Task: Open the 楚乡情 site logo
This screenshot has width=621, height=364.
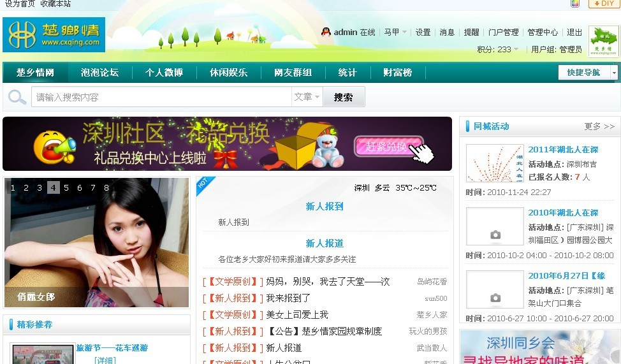Action: pos(54,35)
